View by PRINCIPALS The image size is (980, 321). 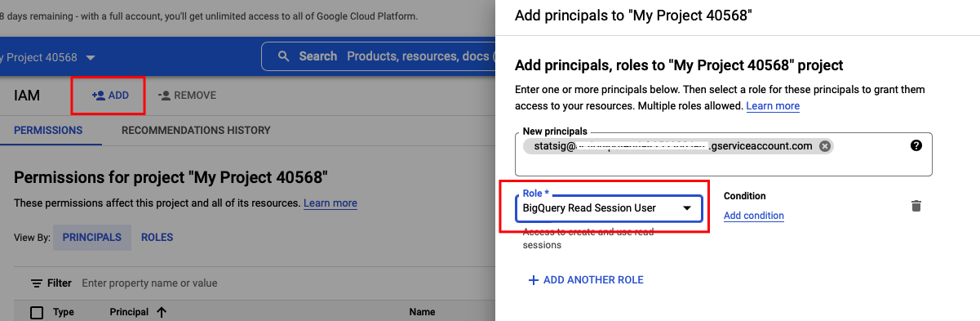pos(91,238)
